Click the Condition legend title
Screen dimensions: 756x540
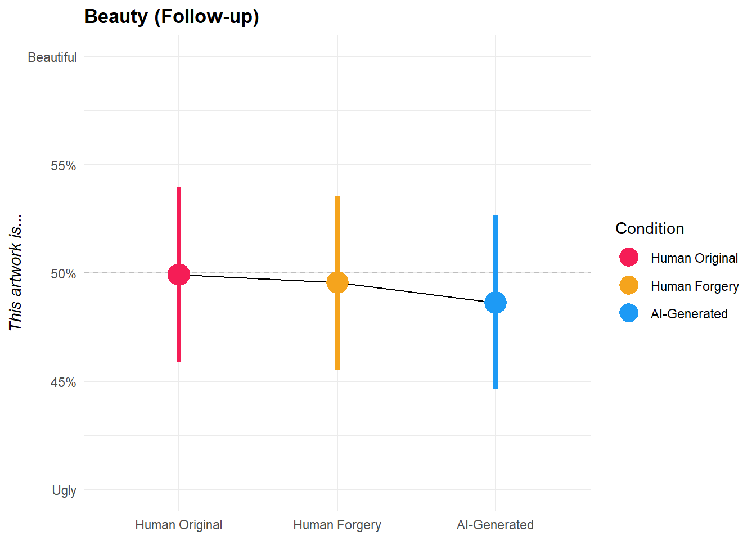click(650, 228)
